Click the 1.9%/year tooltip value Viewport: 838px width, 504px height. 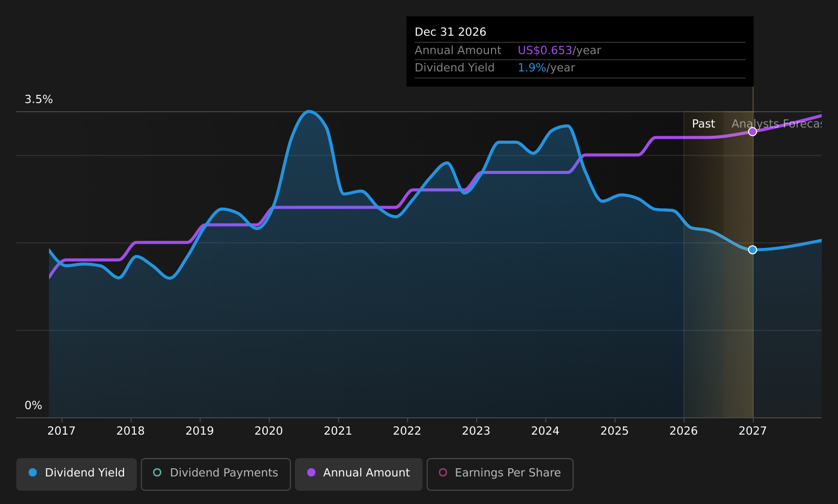tap(547, 68)
